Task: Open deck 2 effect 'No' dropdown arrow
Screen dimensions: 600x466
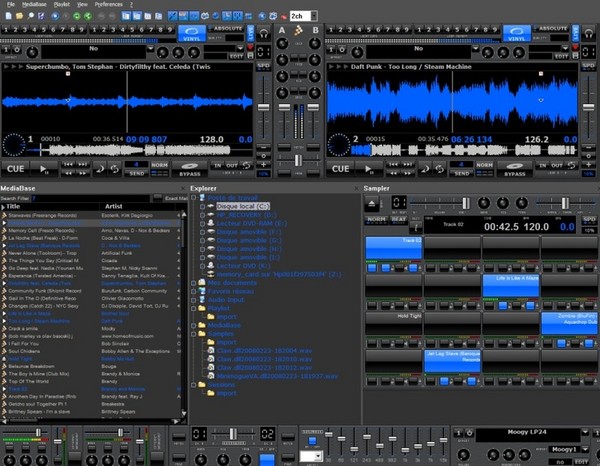Action: 475,49
